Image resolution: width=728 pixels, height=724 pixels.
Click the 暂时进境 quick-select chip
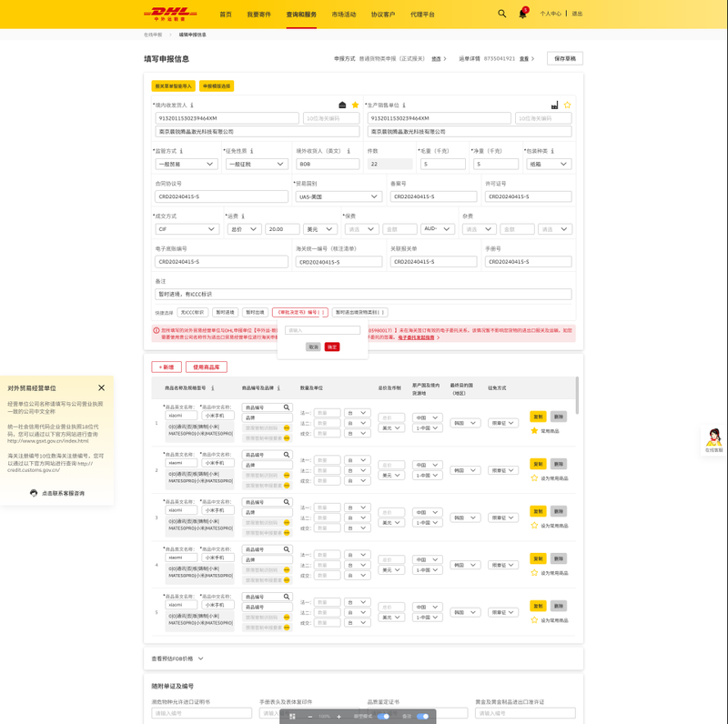click(225, 312)
